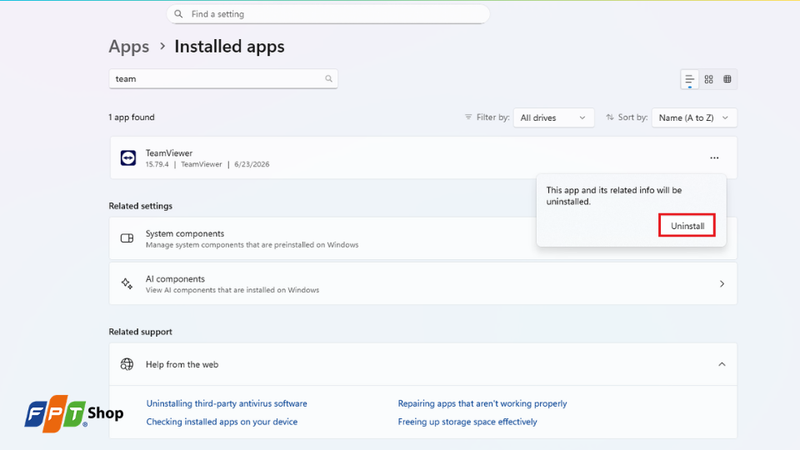Open Uninstalling third-party antivirus software link
The image size is (800, 450).
[227, 404]
